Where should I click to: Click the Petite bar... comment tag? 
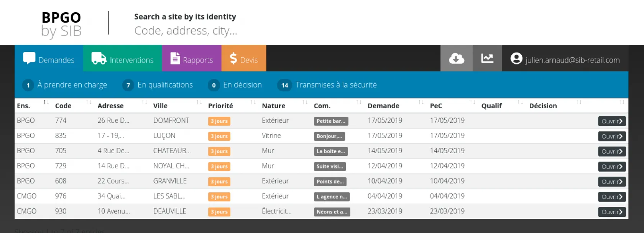[x=331, y=121]
